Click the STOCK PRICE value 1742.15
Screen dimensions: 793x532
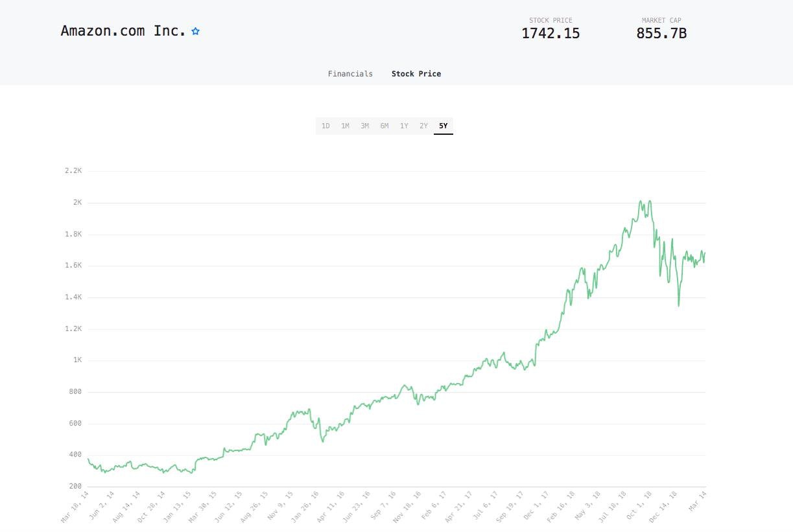pyautogui.click(x=550, y=33)
